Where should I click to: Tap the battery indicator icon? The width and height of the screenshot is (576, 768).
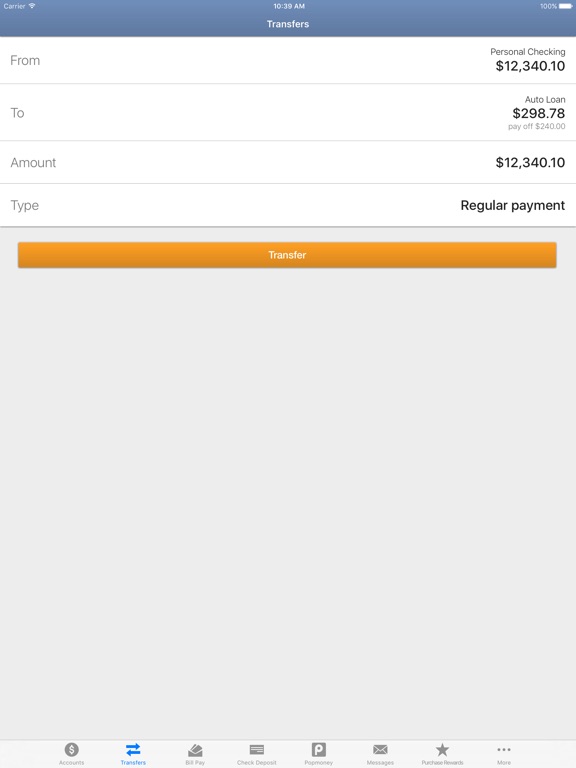coord(566,6)
